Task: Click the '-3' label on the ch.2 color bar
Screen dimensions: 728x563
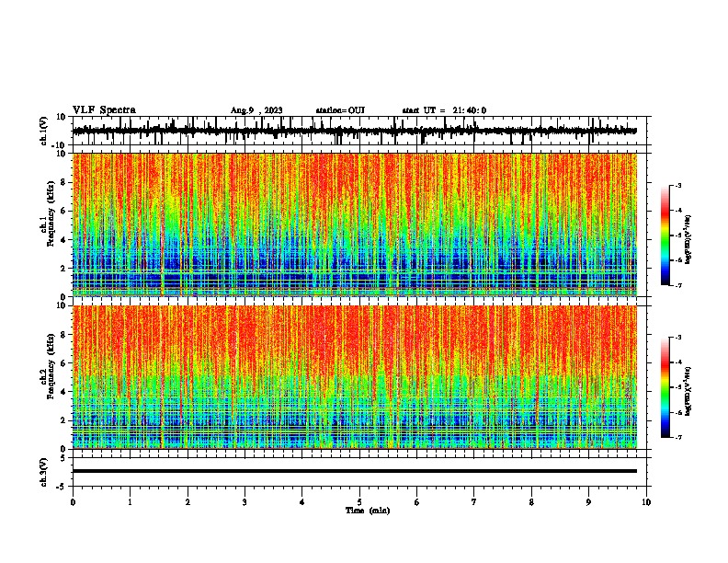Action: [x=677, y=338]
